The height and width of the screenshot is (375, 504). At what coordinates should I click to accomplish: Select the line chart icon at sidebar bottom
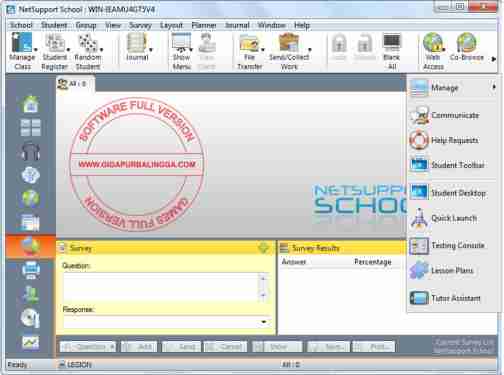coord(30,342)
